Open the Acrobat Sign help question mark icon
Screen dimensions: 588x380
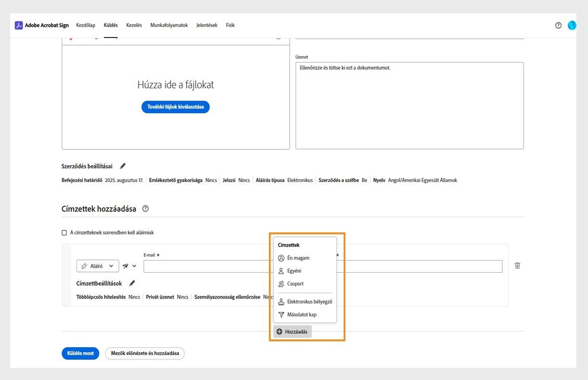tap(558, 25)
